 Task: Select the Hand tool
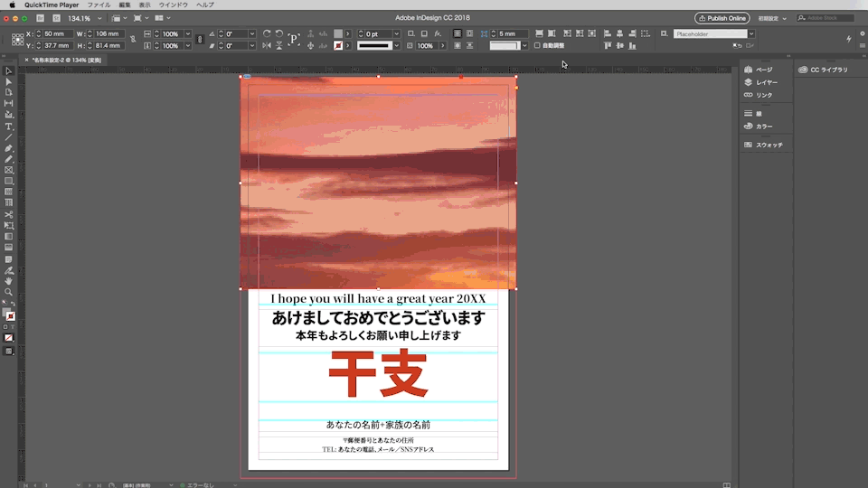click(x=8, y=281)
